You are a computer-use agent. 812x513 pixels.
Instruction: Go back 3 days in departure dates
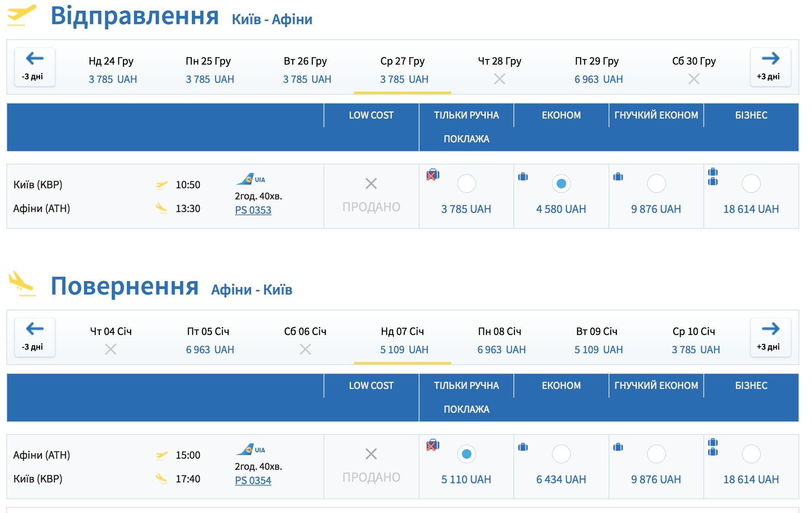[35, 67]
